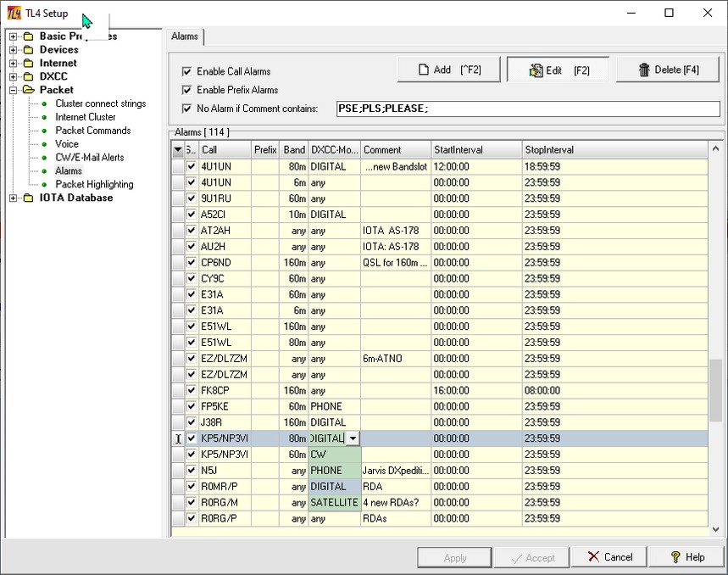Uncheck the 9U1RU alarm row checkbox

192,198
